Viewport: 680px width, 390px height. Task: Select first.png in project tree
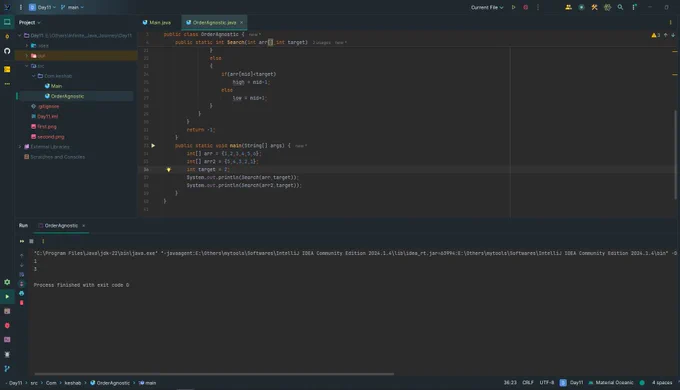44,127
